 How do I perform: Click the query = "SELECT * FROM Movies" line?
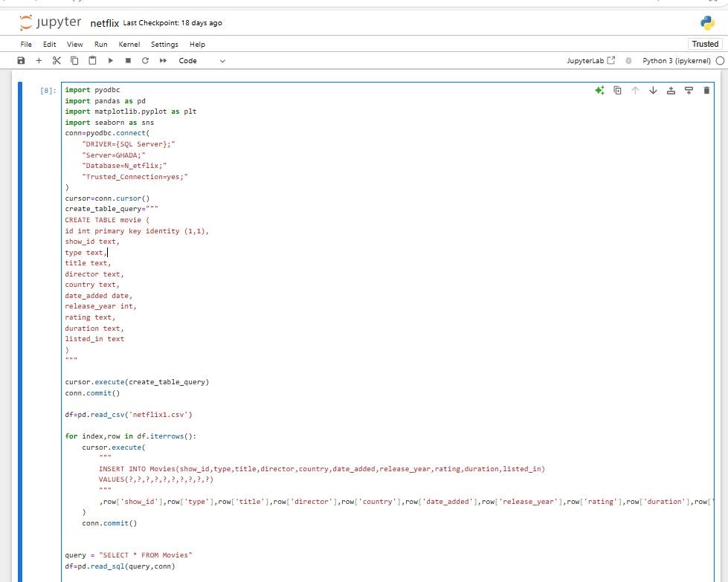129,555
